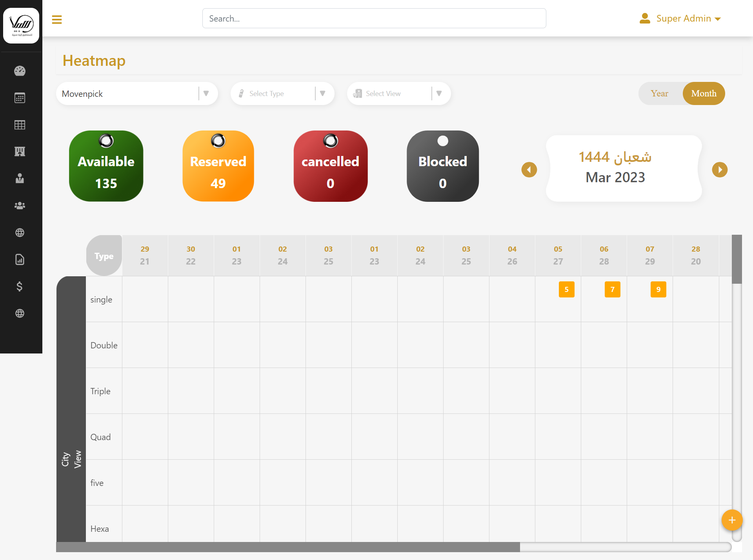This screenshot has height=560, width=753.
Task: Click the group users sidebar icon
Action: [20, 205]
